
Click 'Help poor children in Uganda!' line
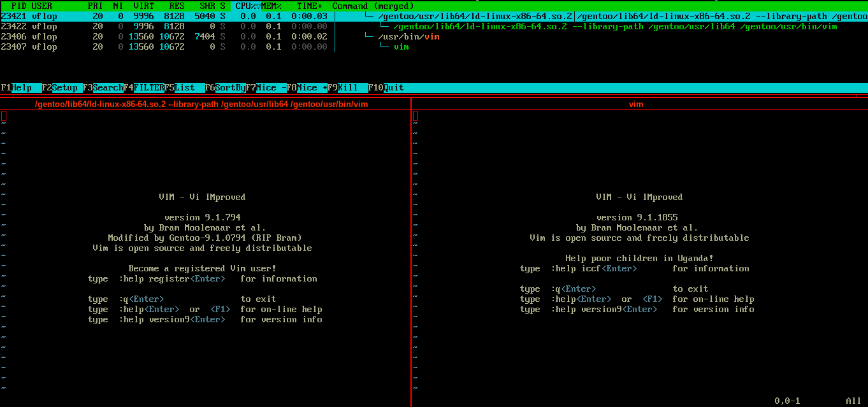point(639,258)
